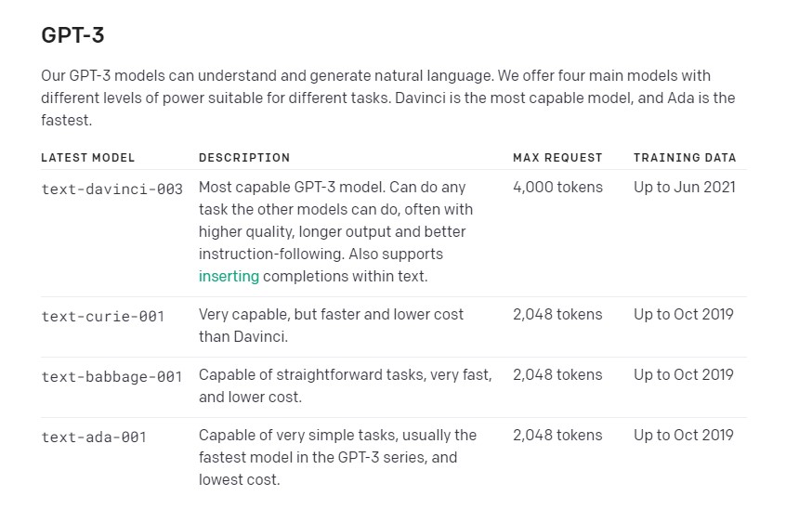Click the intro paragraph about GPT-3 models

[x=387, y=98]
